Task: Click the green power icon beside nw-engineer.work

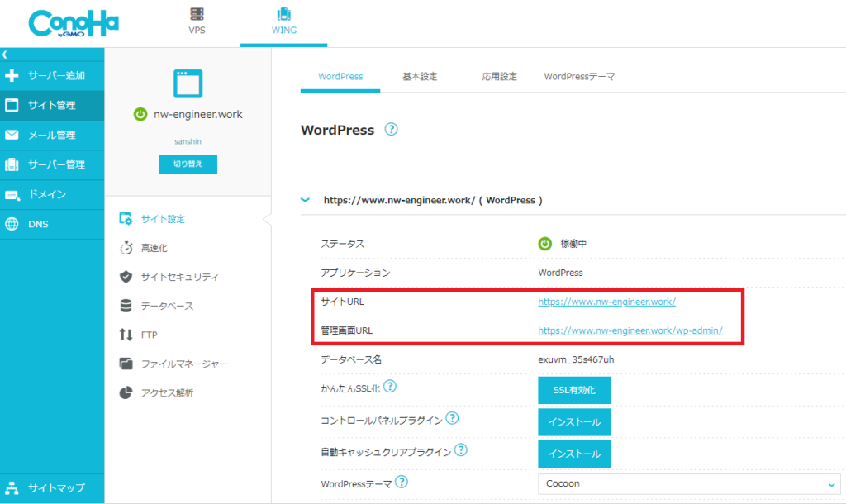Action: pyautogui.click(x=140, y=114)
